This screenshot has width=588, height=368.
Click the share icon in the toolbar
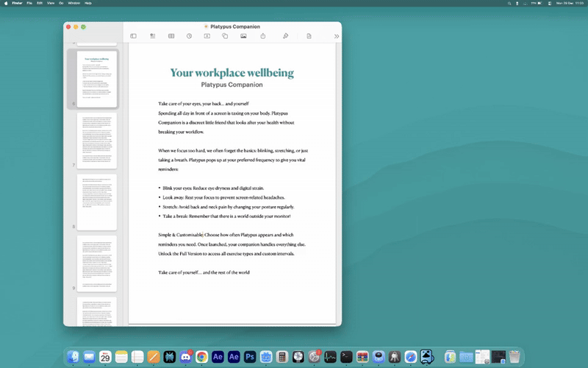pyautogui.click(x=262, y=36)
